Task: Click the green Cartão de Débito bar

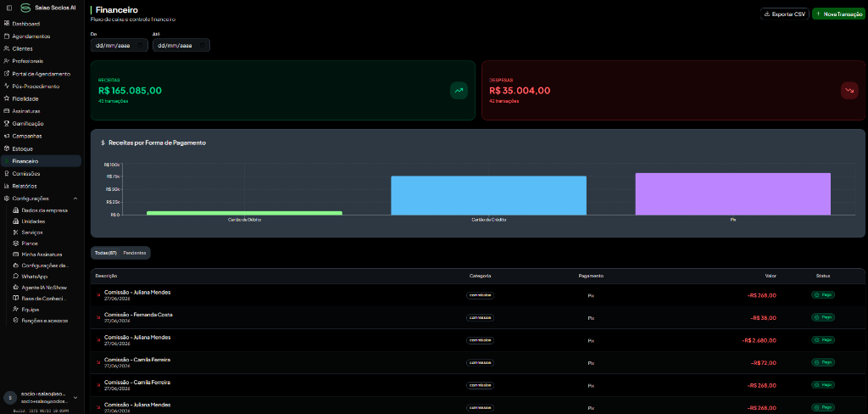Action: pyautogui.click(x=244, y=213)
